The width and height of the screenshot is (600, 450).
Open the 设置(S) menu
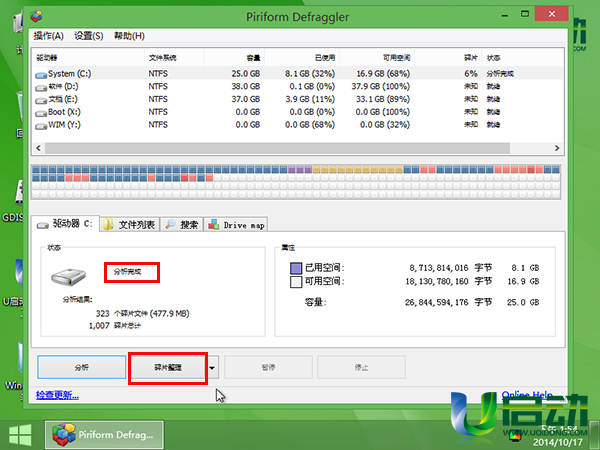pyautogui.click(x=89, y=36)
